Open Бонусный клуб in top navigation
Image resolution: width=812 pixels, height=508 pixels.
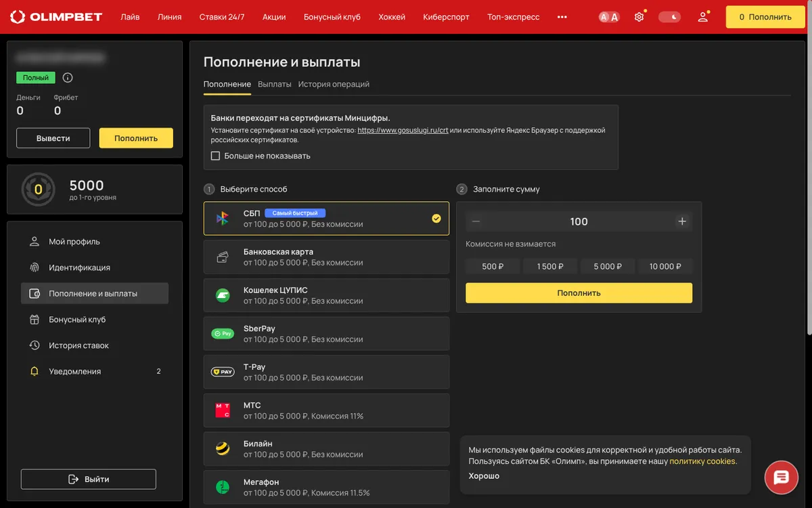click(x=332, y=17)
